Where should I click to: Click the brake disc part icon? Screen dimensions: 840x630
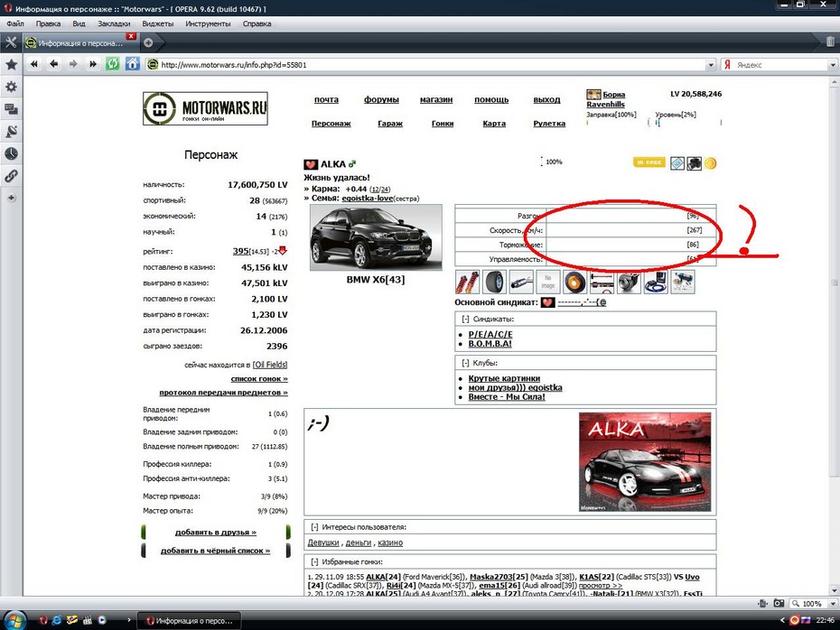pyautogui.click(x=574, y=283)
